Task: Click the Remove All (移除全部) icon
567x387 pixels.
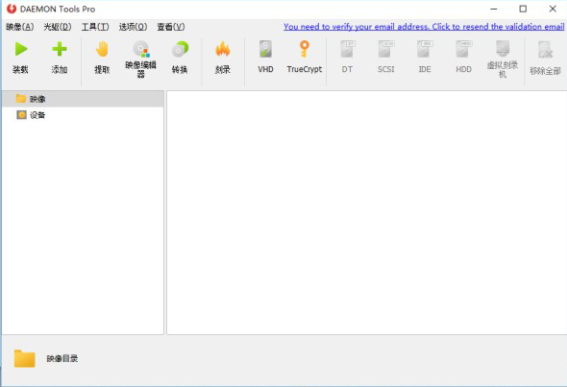Action: point(545,50)
